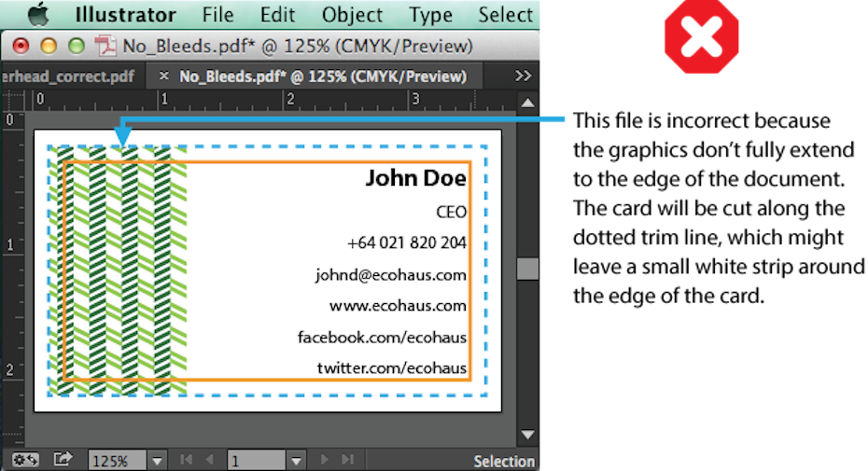This screenshot has width=868, height=471.
Task: Open the Object menu
Action: 352,15
